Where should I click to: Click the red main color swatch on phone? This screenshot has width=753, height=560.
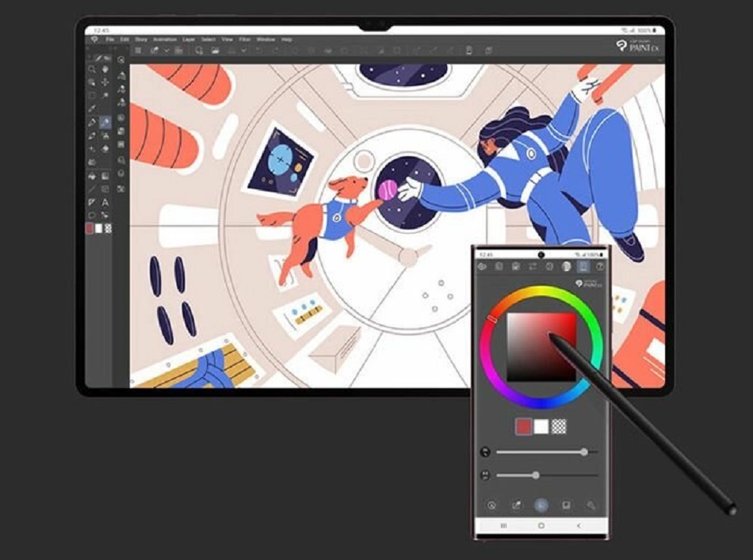tap(523, 427)
